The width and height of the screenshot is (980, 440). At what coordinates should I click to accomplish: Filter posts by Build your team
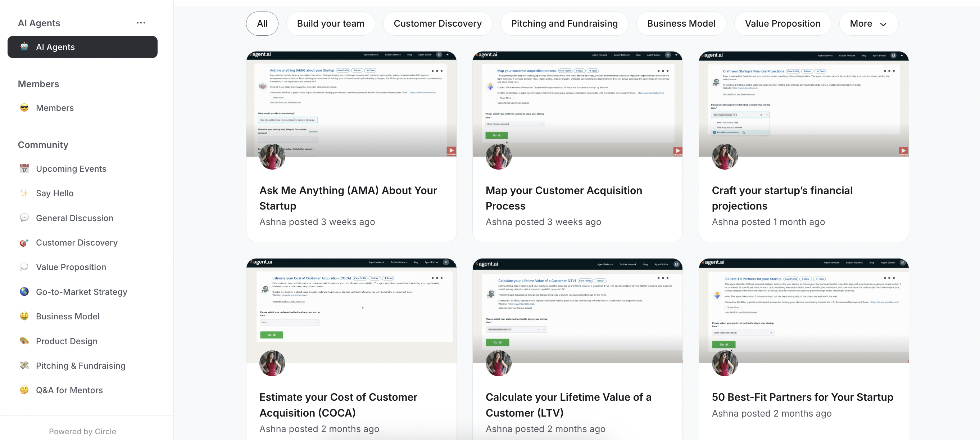tap(330, 24)
